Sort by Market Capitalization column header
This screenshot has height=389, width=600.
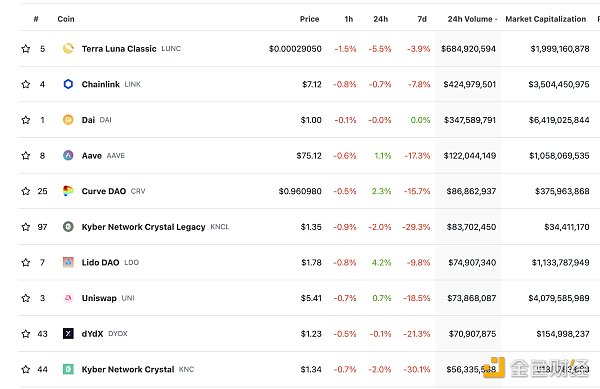545,19
